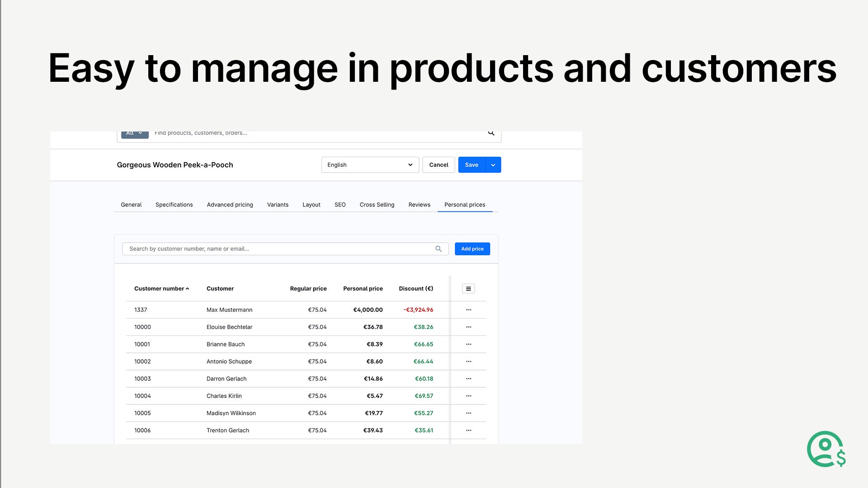This screenshot has height=488, width=868.
Task: Click the Customer column header
Action: click(220, 289)
